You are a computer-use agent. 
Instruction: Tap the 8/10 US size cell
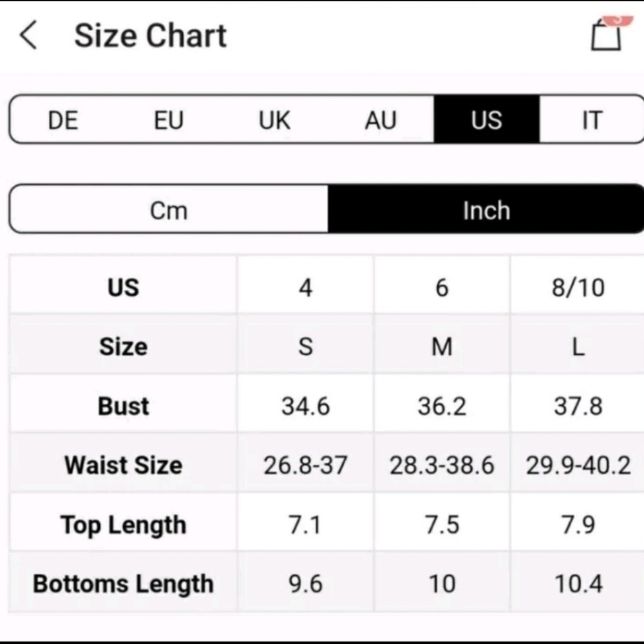pyautogui.click(x=578, y=287)
